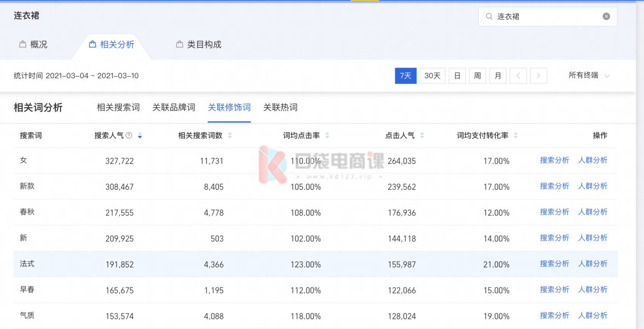The image size is (644, 329).
Task: Clear the search box with the X icon
Action: tap(606, 16)
